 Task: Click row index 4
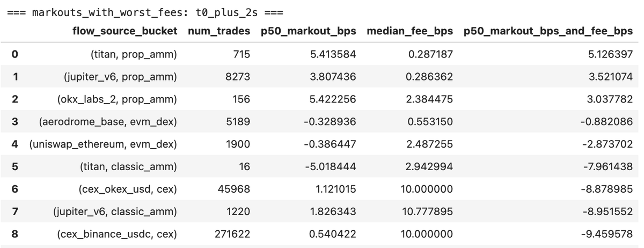(15, 144)
